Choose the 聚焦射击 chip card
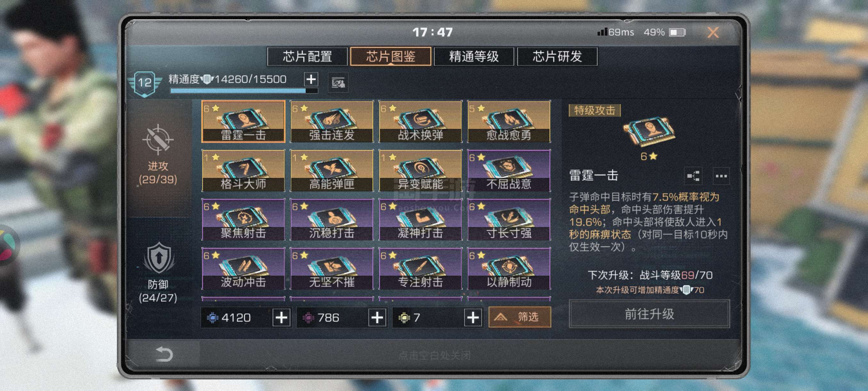The width and height of the screenshot is (868, 391). 243,219
